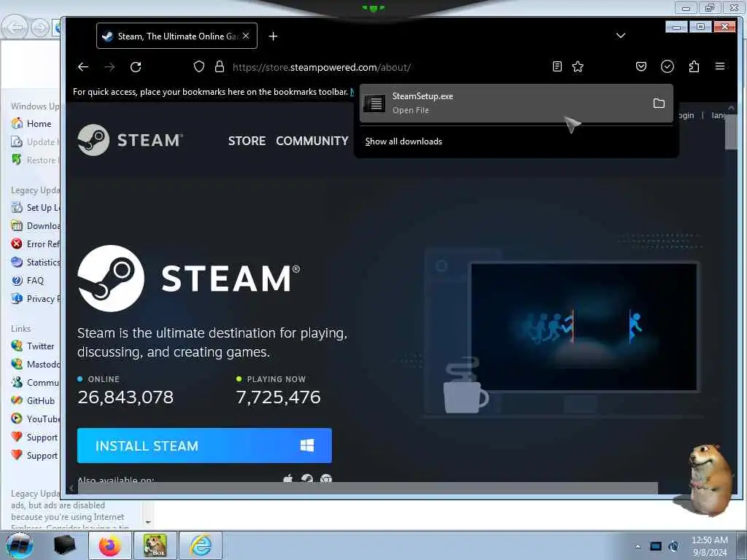Reload the Steam page in Firefox

pyautogui.click(x=136, y=67)
